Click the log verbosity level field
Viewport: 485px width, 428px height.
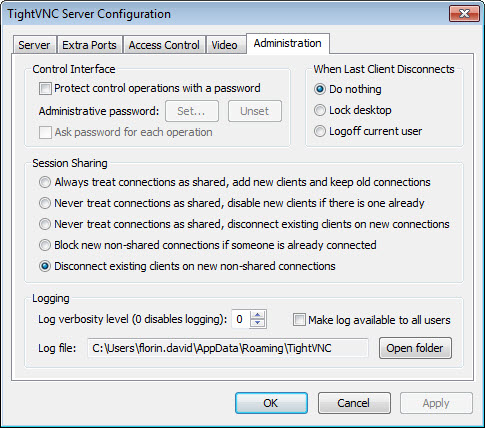click(x=241, y=319)
